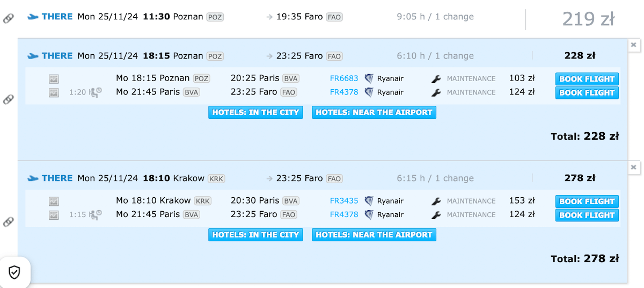Click the shield icon in the bottom-left corner
This screenshot has height=288, width=644.
pos(14,273)
